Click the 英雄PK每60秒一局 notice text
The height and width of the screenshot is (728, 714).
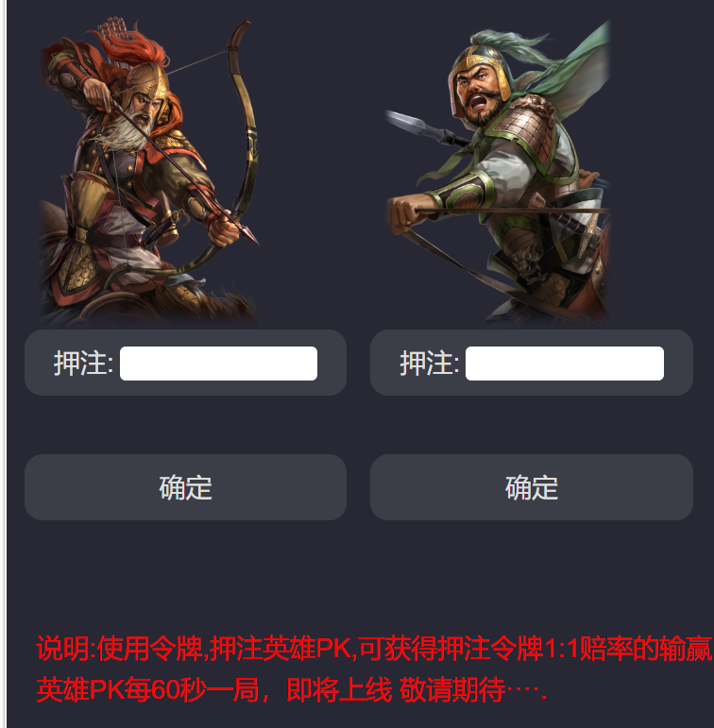coord(148,690)
